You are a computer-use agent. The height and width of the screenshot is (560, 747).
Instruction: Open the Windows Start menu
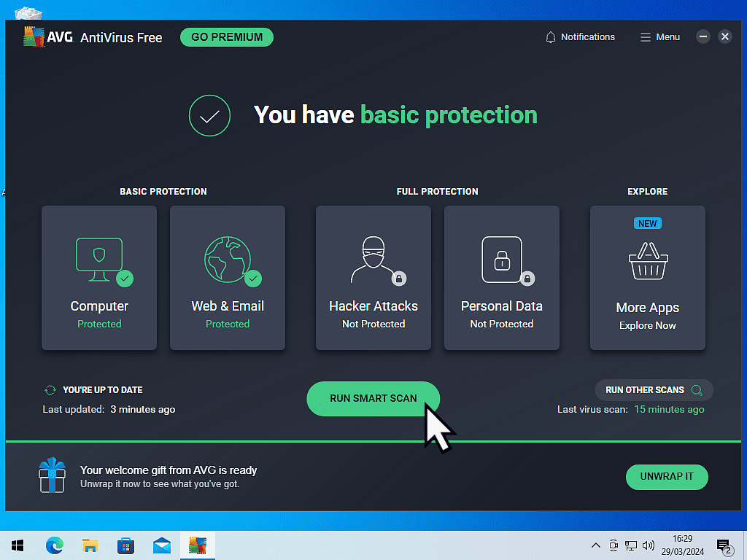(x=18, y=545)
